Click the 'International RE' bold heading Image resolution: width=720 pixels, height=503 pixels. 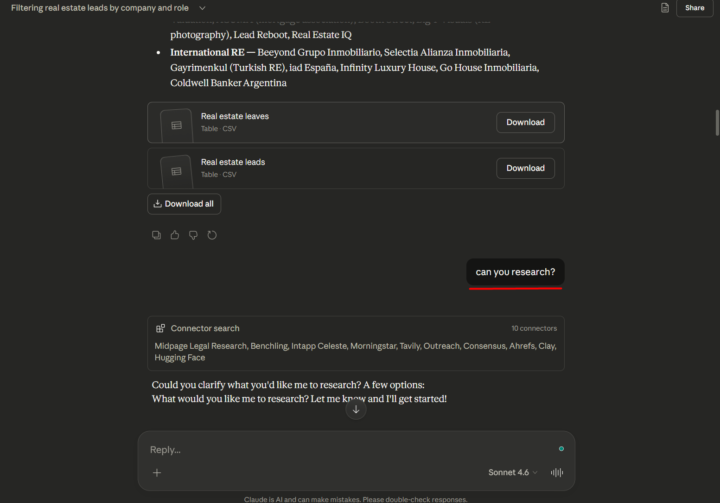point(207,52)
